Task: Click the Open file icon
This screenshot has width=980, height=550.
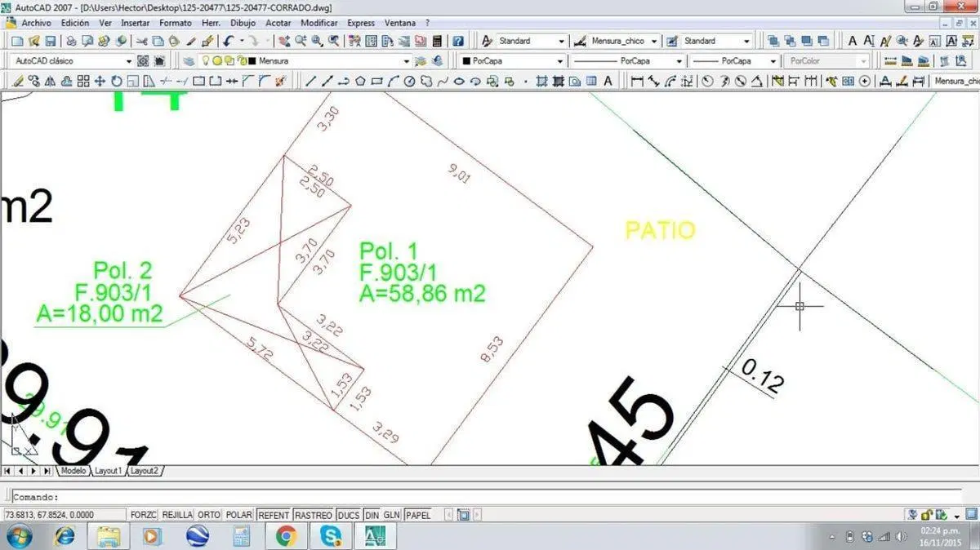Action: (x=33, y=41)
